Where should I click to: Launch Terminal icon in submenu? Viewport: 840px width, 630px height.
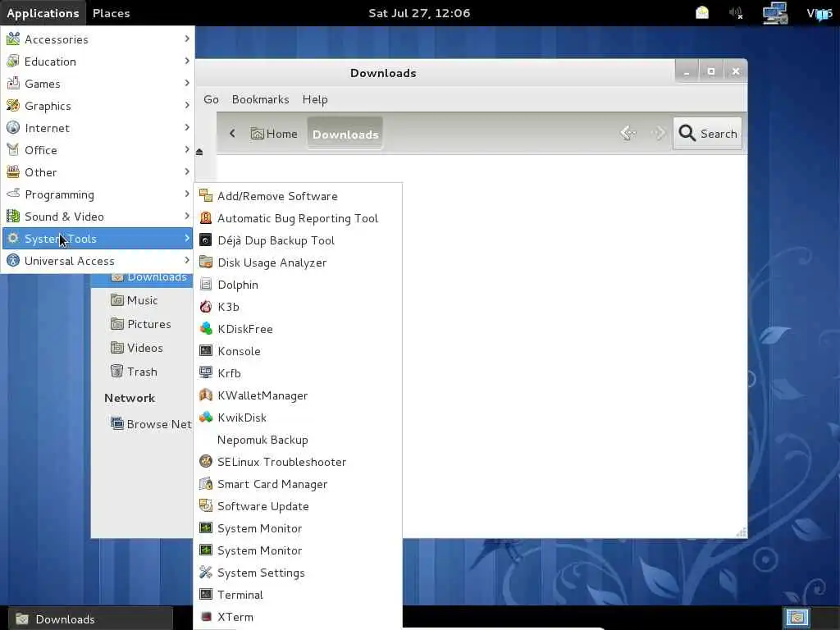(206, 595)
